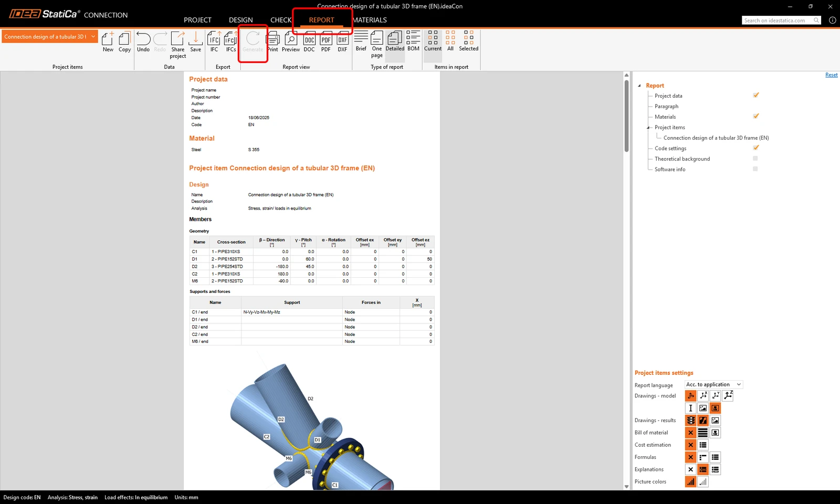Uncheck Materials in the report tree

pyautogui.click(x=756, y=116)
